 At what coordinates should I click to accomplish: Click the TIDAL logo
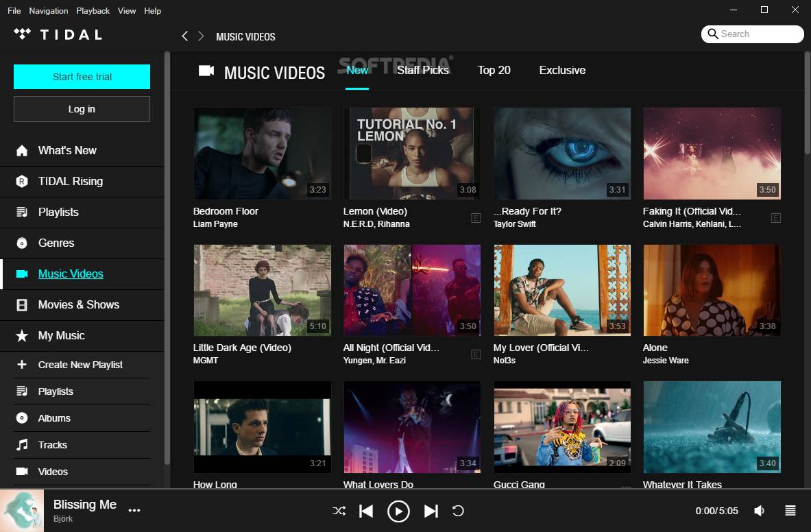pyautogui.click(x=58, y=35)
